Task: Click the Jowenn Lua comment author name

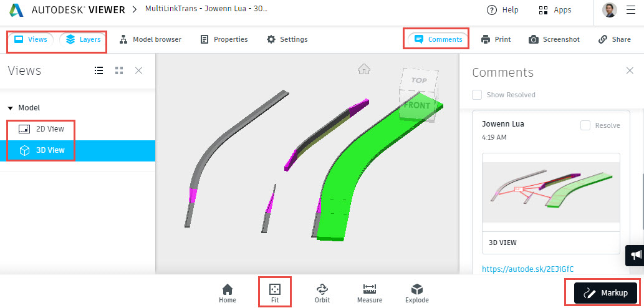Action: pyautogui.click(x=502, y=124)
